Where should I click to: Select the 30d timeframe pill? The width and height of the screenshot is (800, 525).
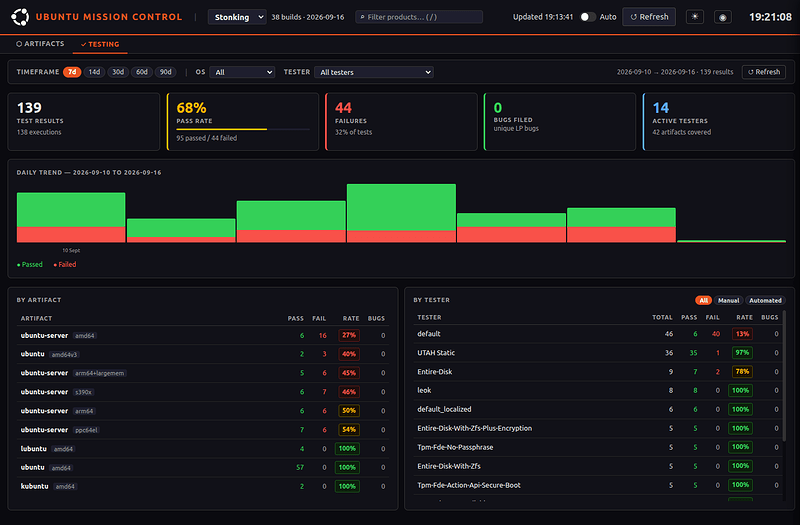coord(118,72)
